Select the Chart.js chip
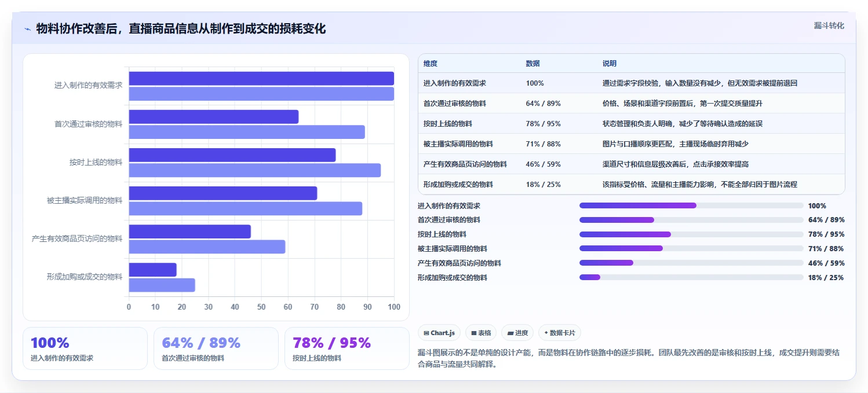868x393 pixels. pos(439,333)
